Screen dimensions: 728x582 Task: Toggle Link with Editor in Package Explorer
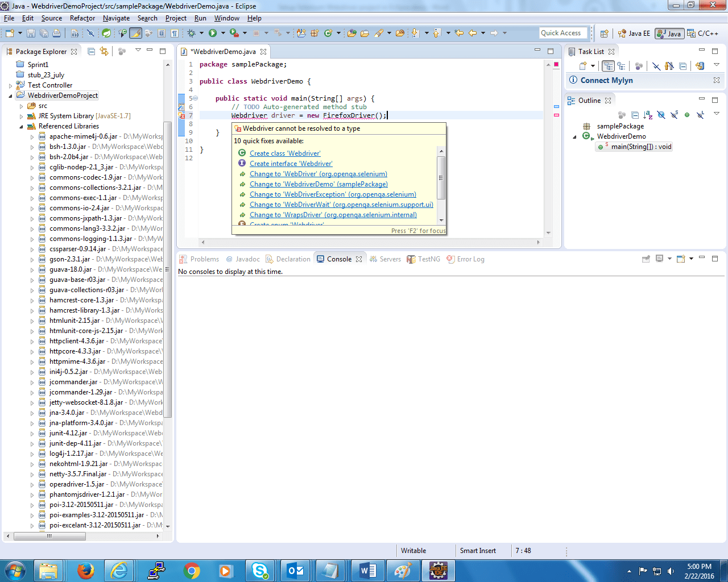(104, 52)
